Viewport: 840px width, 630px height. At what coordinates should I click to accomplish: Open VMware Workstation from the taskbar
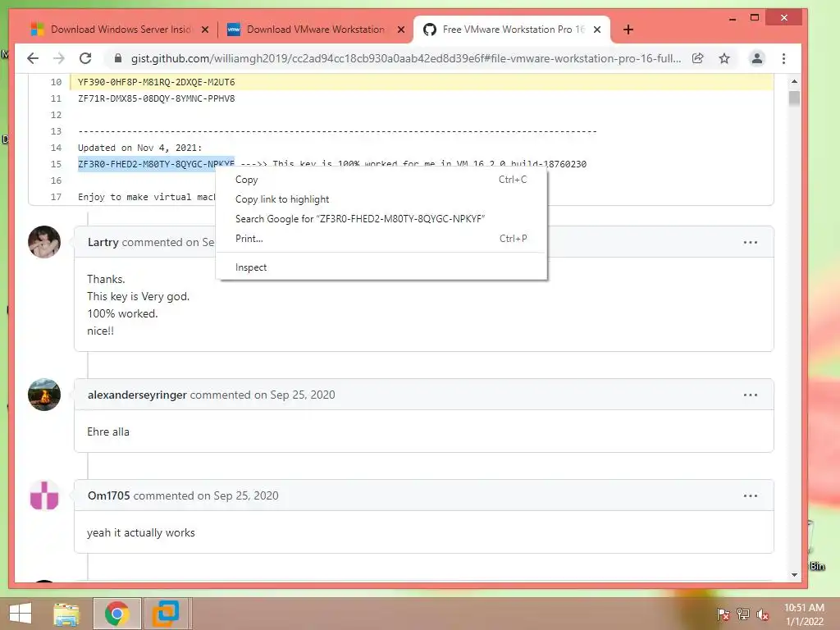point(166,614)
